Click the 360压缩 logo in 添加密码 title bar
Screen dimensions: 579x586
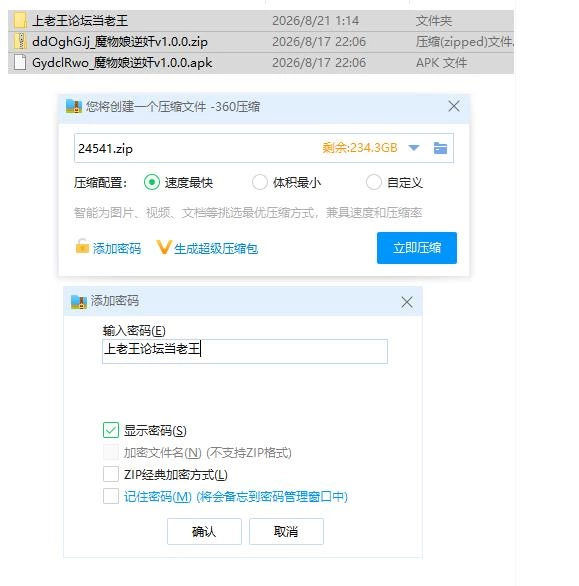coord(79,302)
